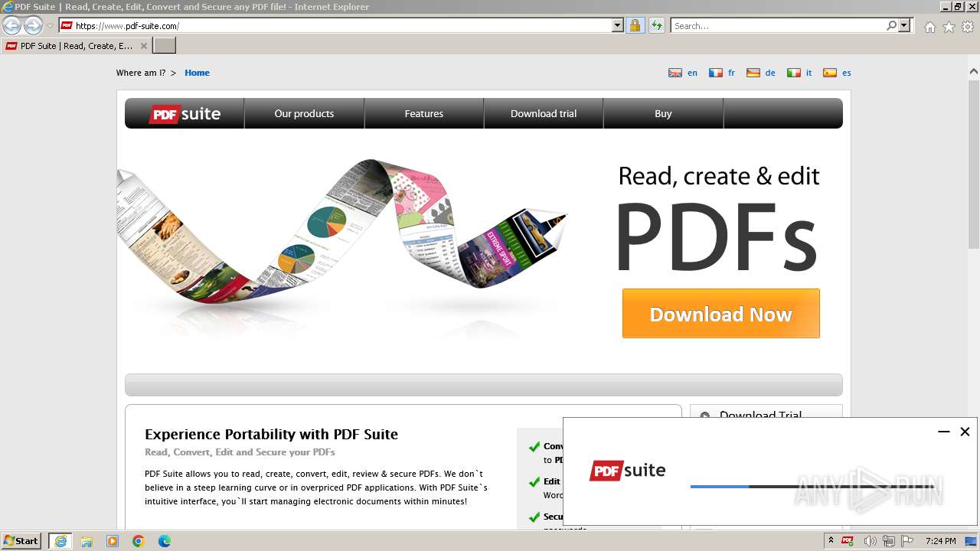Close the PDF Suite browser tab
Viewport: 980px width, 551px height.
coord(143,46)
